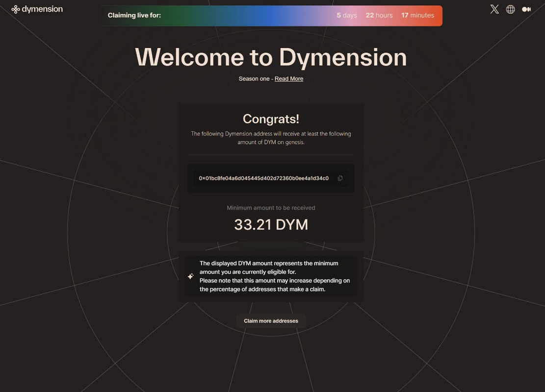Click the Welcome to Dymension heading

pyautogui.click(x=271, y=57)
